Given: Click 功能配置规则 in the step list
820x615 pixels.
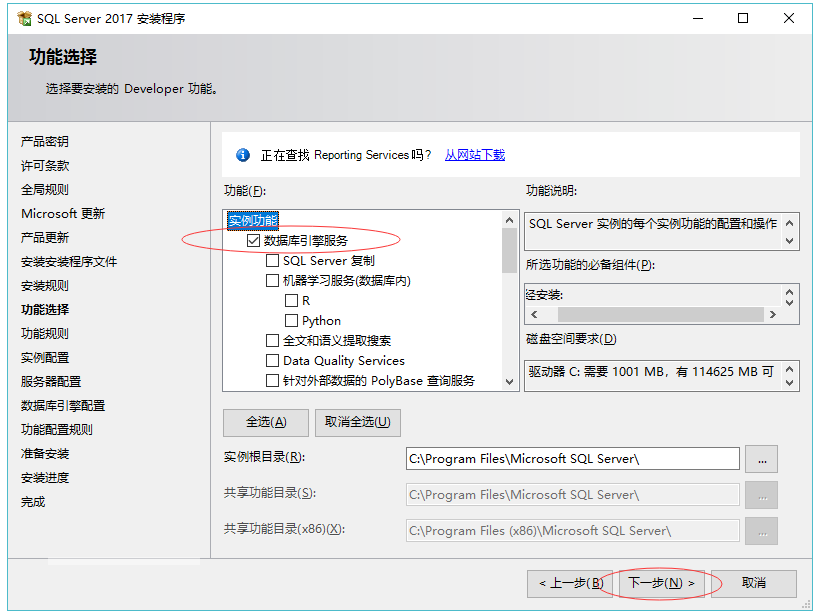Looking at the screenshot, I should point(57,430).
